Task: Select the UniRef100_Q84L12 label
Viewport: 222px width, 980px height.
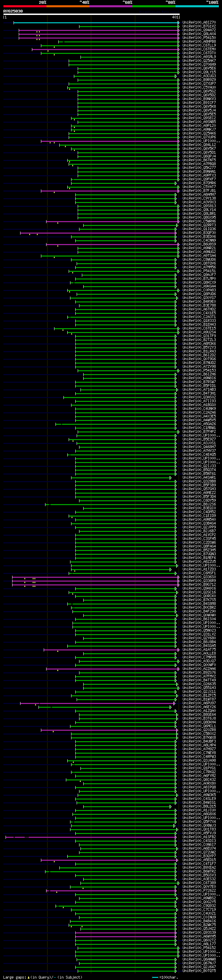Action: click(199, 145)
